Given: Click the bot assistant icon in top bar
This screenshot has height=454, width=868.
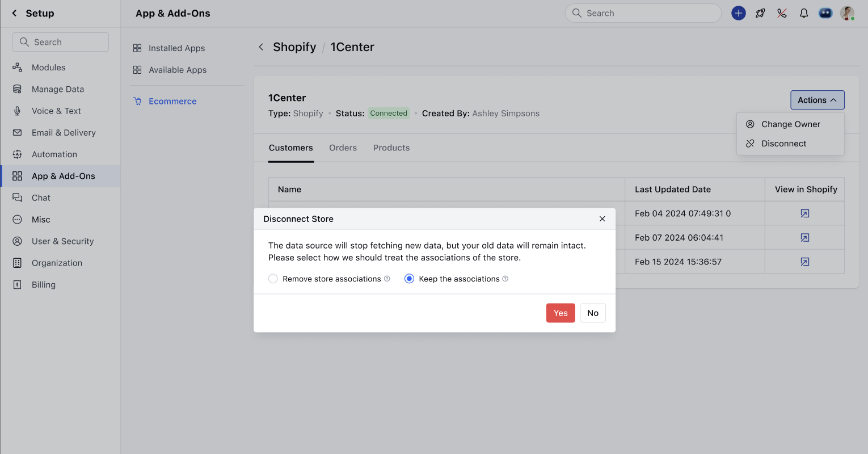Looking at the screenshot, I should (x=825, y=13).
